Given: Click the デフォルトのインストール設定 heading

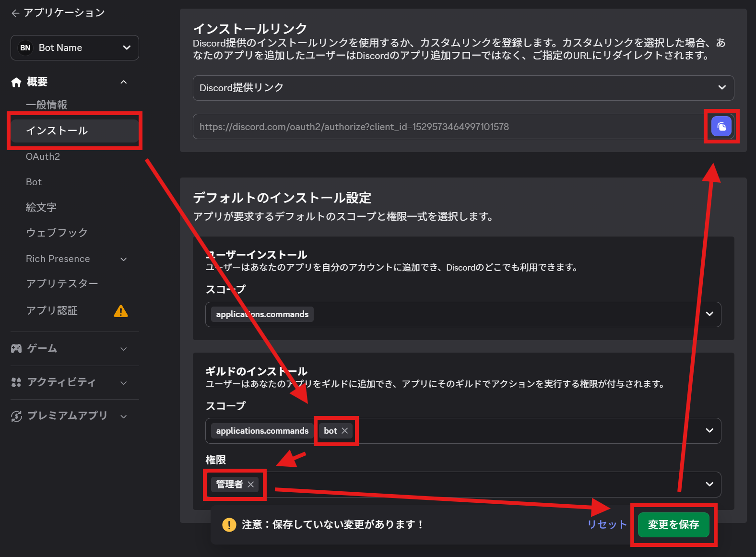Looking at the screenshot, I should pyautogui.click(x=282, y=198).
